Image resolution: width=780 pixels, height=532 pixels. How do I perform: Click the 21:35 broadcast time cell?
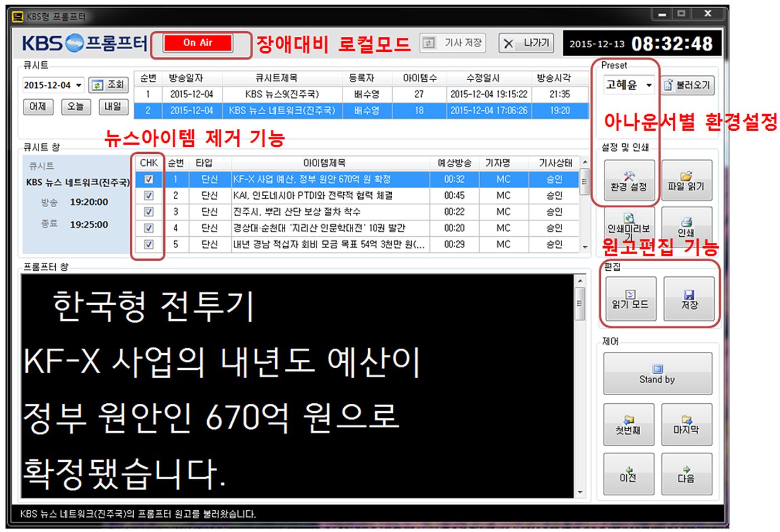click(560, 94)
